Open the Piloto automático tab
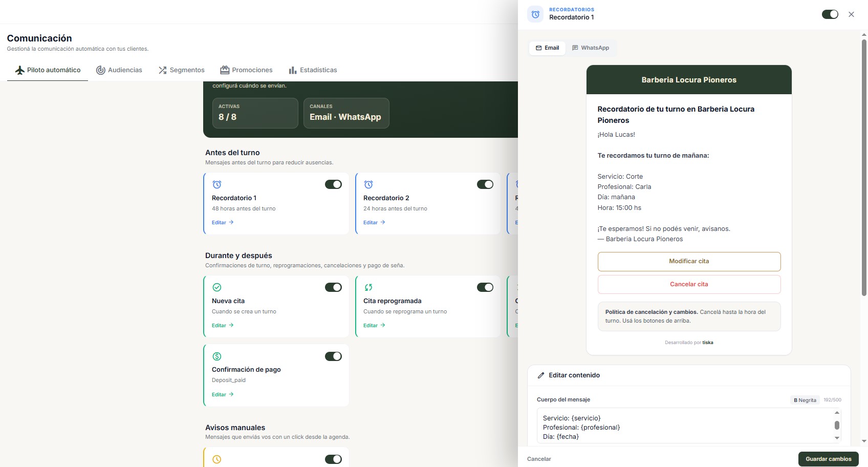Viewport: 868px width, 467px height. pos(48,70)
